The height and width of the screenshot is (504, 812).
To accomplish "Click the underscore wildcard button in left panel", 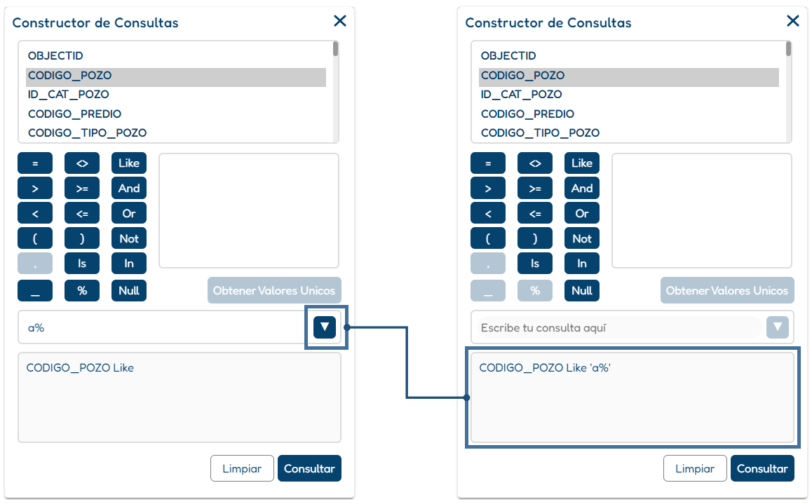I will [x=35, y=290].
